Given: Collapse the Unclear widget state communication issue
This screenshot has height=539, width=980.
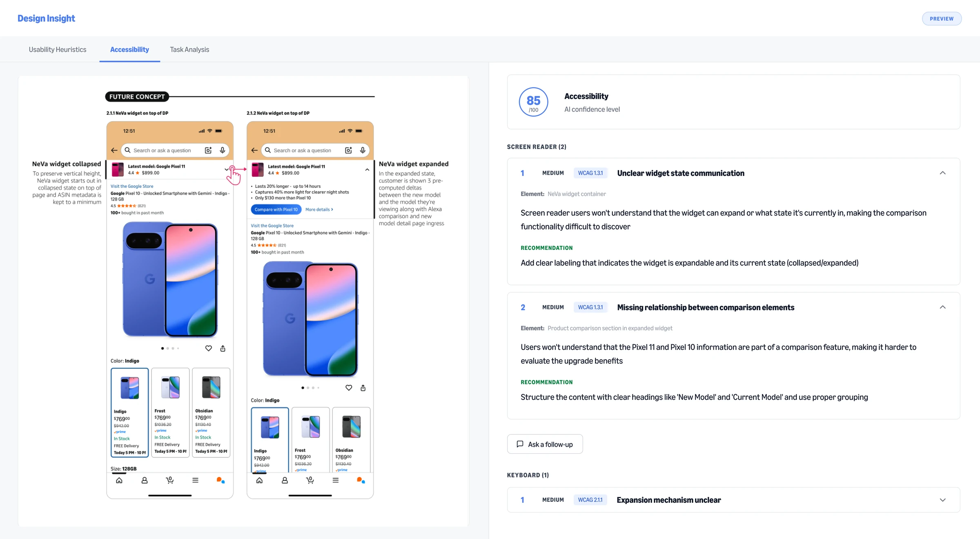Looking at the screenshot, I should click(x=942, y=173).
